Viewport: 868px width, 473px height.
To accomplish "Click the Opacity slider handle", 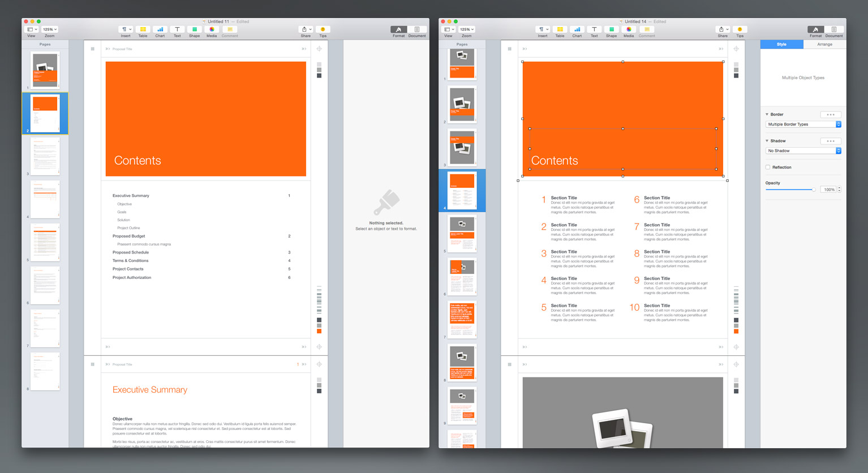I will (x=814, y=190).
